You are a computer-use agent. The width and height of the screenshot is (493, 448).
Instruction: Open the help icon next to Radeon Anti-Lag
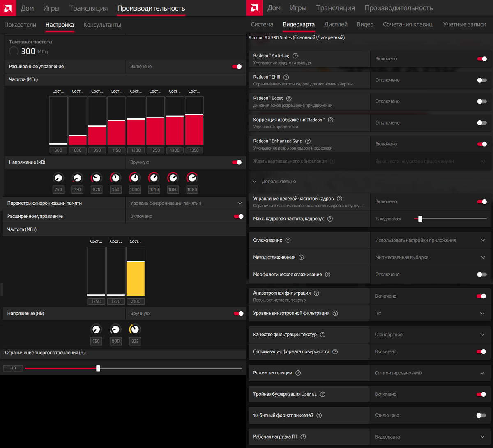(x=295, y=56)
